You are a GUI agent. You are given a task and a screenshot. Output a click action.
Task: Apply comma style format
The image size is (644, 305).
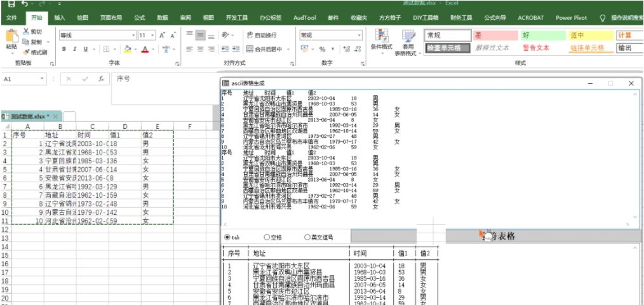click(x=333, y=49)
